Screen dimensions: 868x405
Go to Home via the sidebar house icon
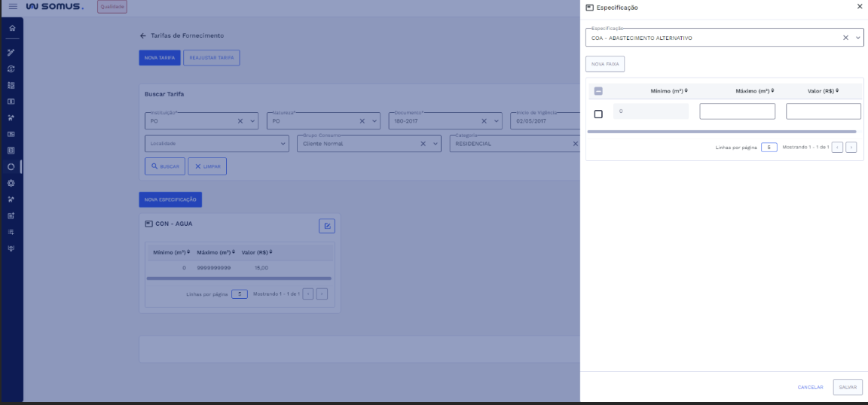click(11, 29)
